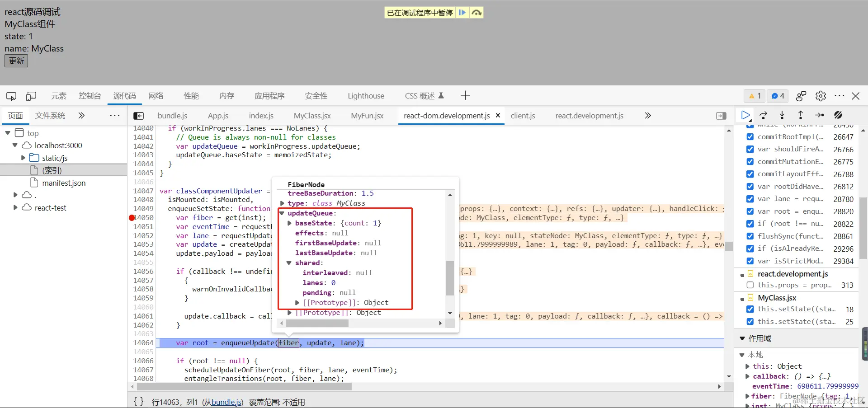
Task: Resume script execution in debugger toolbar
Action: coord(745,116)
